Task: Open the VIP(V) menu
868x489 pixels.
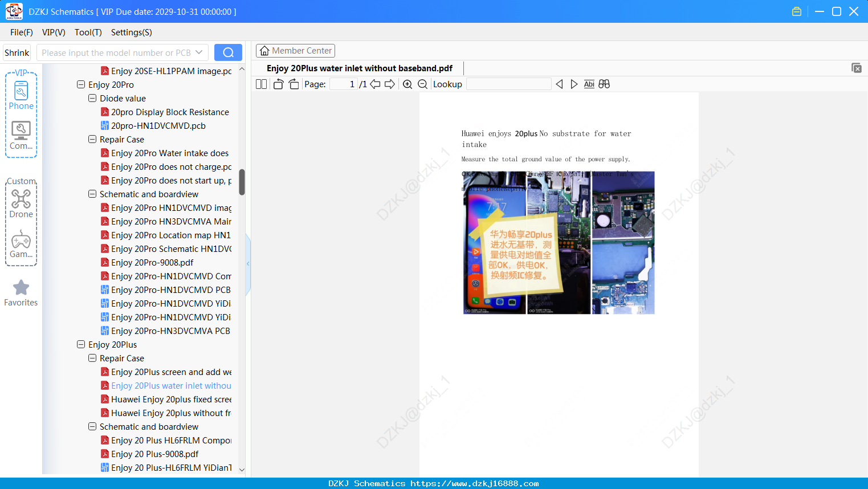Action: pos(54,32)
